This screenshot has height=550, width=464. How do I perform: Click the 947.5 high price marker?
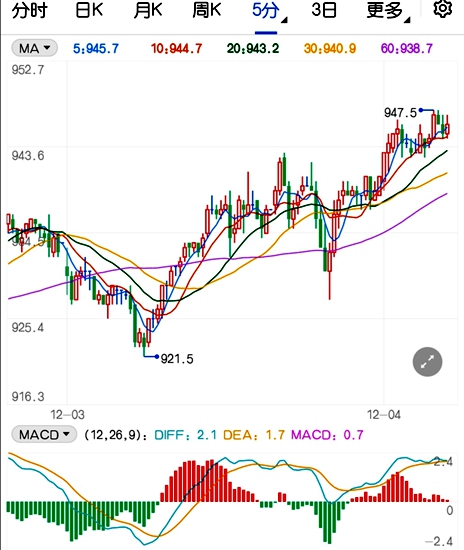coord(401,113)
